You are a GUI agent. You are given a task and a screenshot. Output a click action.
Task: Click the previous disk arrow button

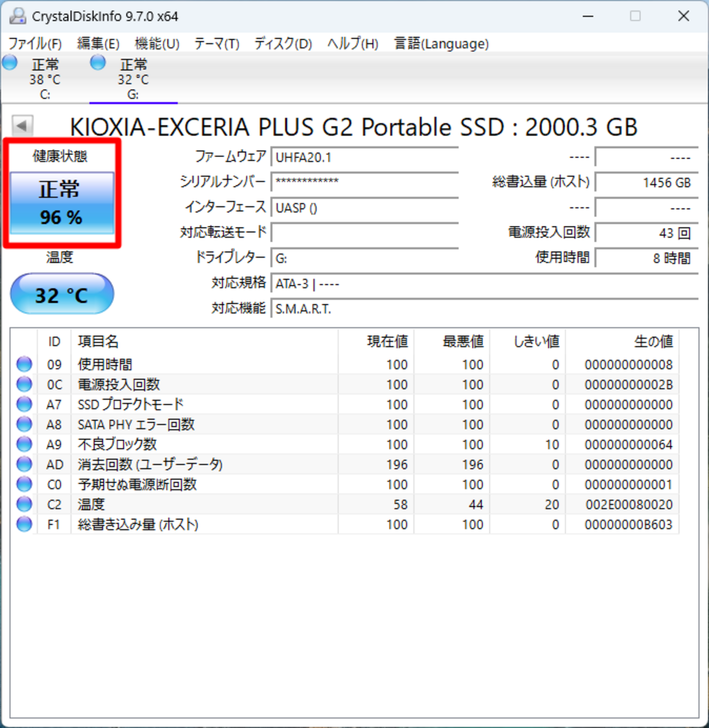pyautogui.click(x=22, y=125)
